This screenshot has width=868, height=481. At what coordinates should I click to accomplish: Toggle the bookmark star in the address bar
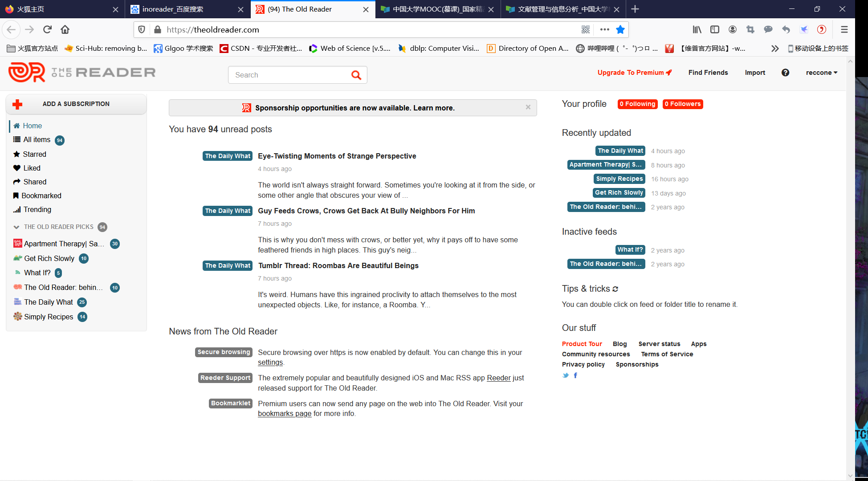[x=620, y=29]
